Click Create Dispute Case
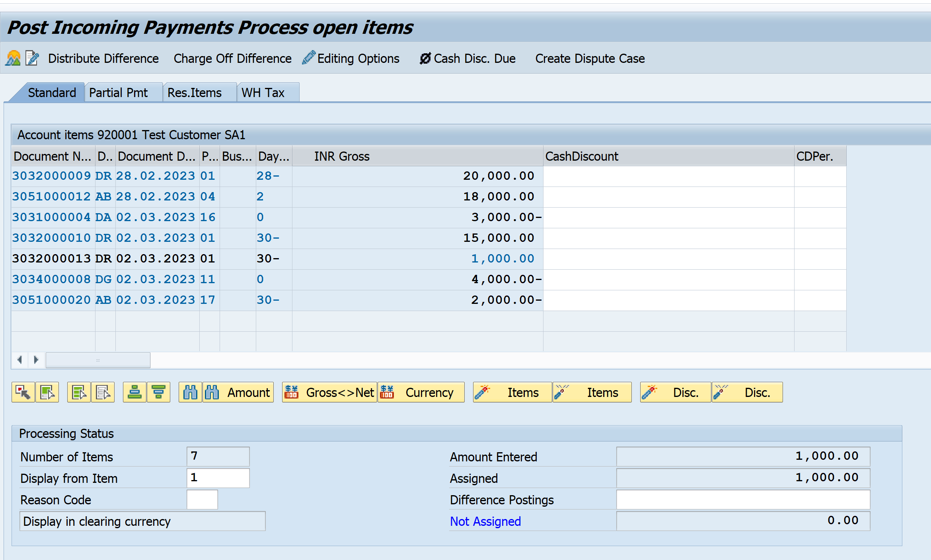The width and height of the screenshot is (931, 560). [590, 58]
